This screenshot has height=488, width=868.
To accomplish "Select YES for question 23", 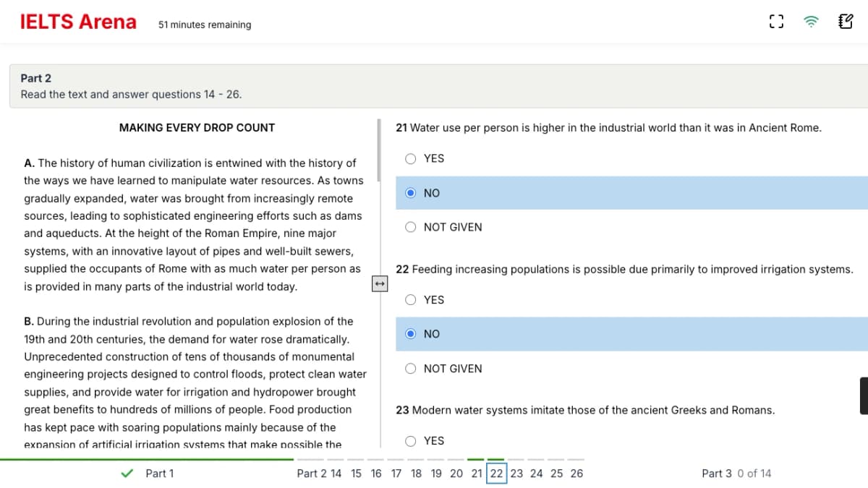I will click(410, 441).
